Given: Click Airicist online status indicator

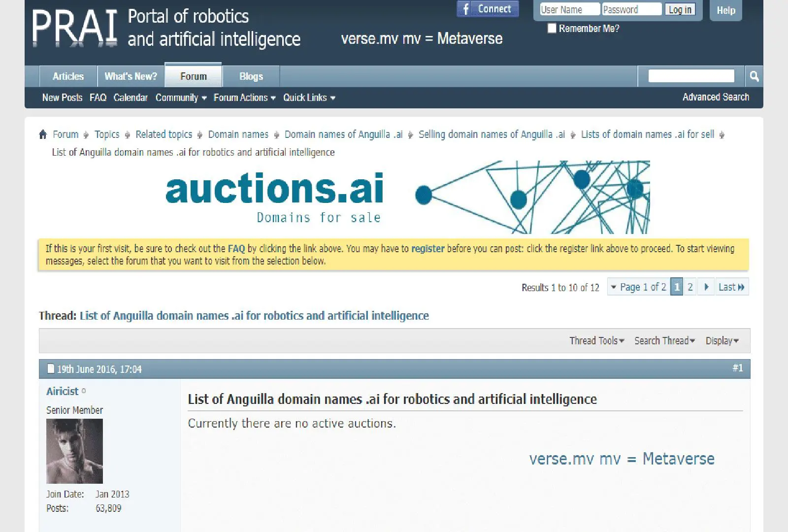Looking at the screenshot, I should (x=84, y=391).
